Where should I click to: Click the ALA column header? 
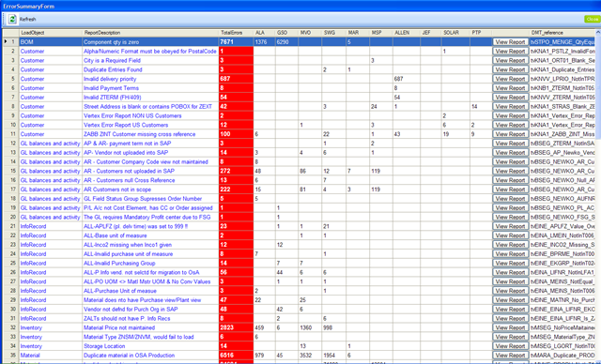pos(265,33)
